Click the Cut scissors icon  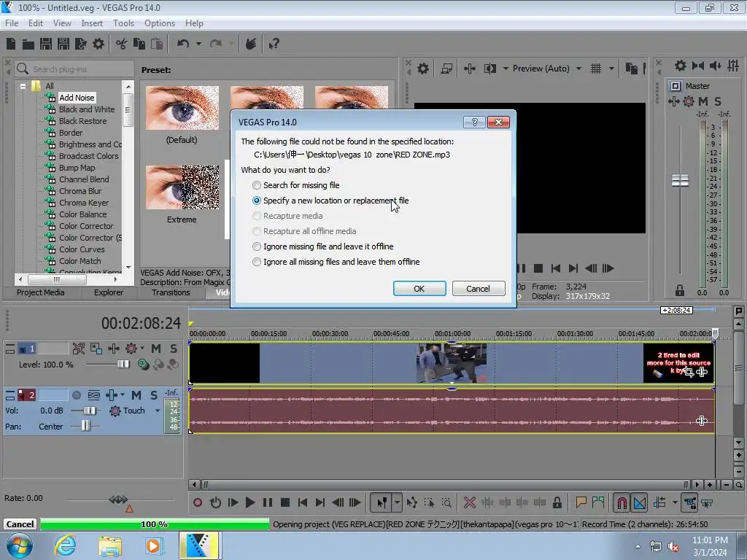[x=122, y=44]
